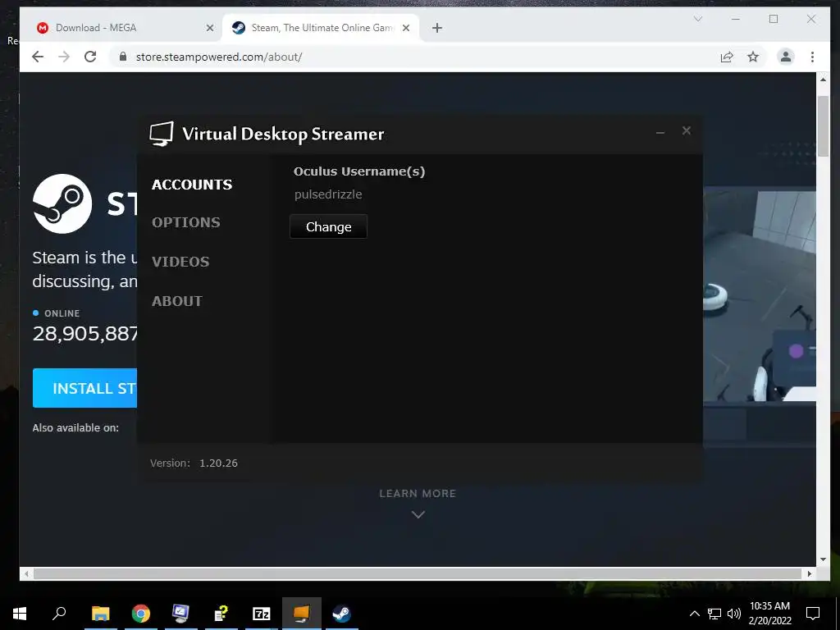This screenshot has height=630, width=840.
Task: Close the Download - MEGA tab
Action: click(x=209, y=28)
